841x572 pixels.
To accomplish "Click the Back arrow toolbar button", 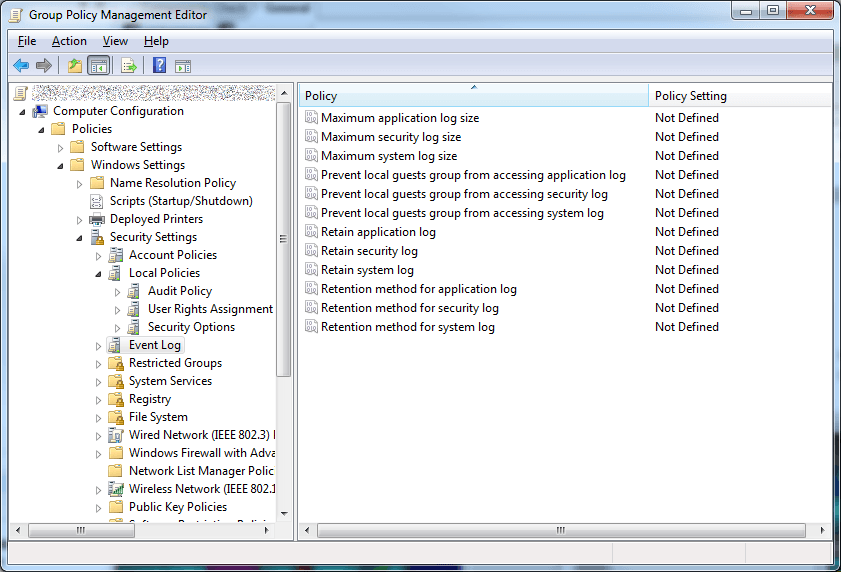I will 21,66.
